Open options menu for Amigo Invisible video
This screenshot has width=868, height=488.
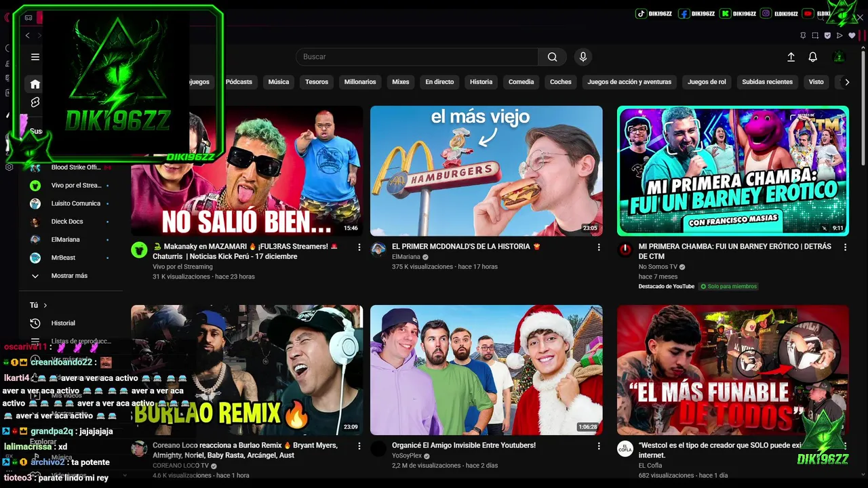pos(599,447)
